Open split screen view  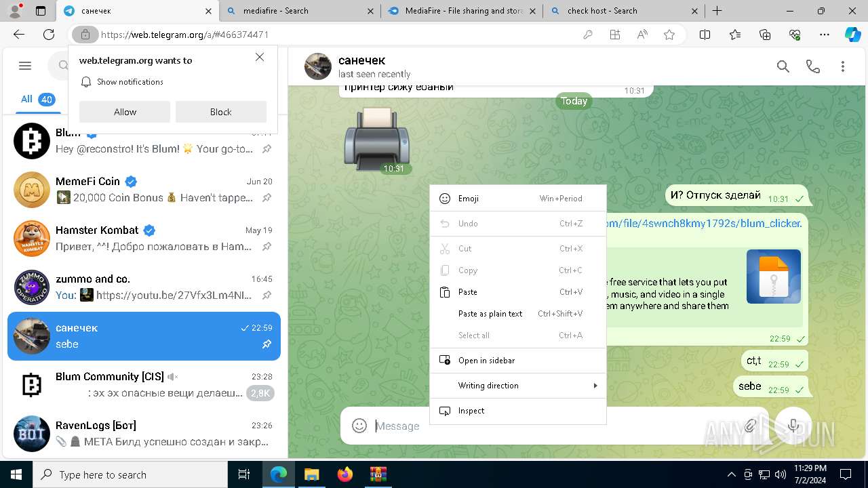[x=705, y=35]
